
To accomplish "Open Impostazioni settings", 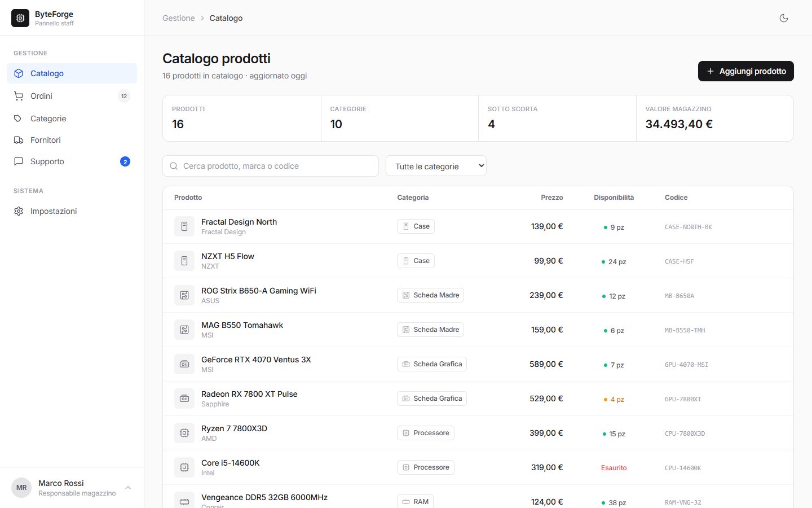I will click(x=72, y=211).
